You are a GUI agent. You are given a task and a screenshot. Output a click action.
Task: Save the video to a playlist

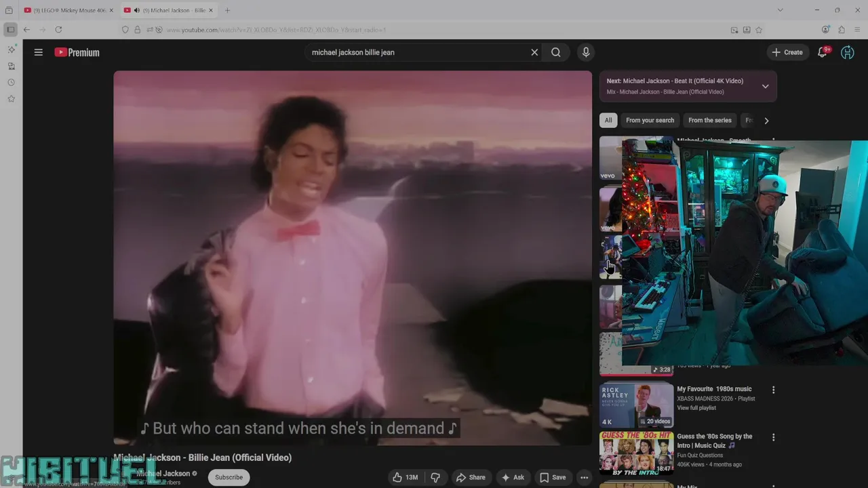pyautogui.click(x=553, y=477)
